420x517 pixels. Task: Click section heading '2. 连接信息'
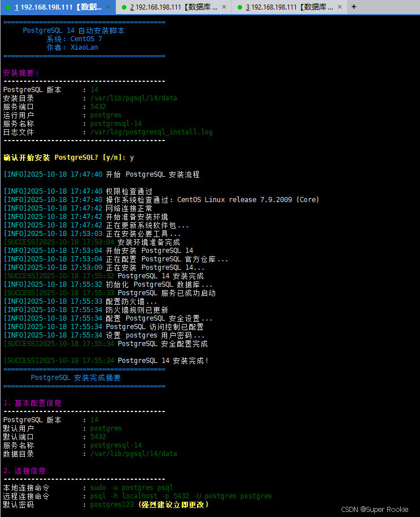[24, 471]
